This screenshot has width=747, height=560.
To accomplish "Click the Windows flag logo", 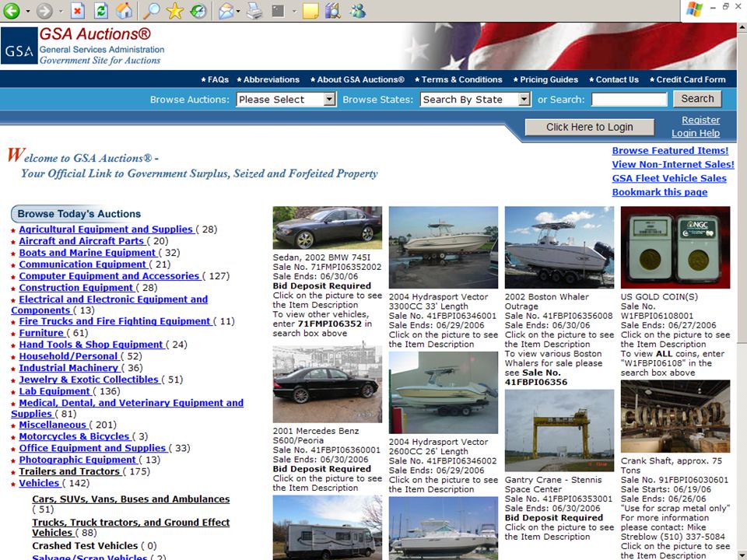I will point(694,9).
